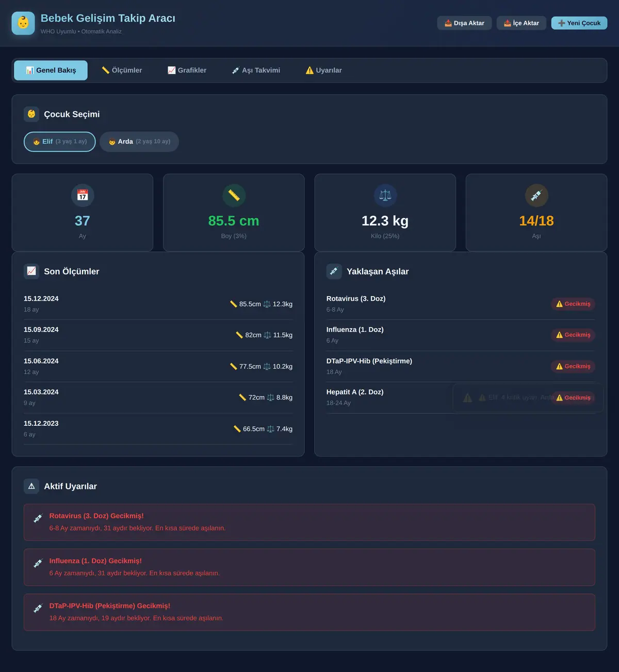
Task: Select child Arda (2 yaş 10 ay)
Action: [x=139, y=141]
